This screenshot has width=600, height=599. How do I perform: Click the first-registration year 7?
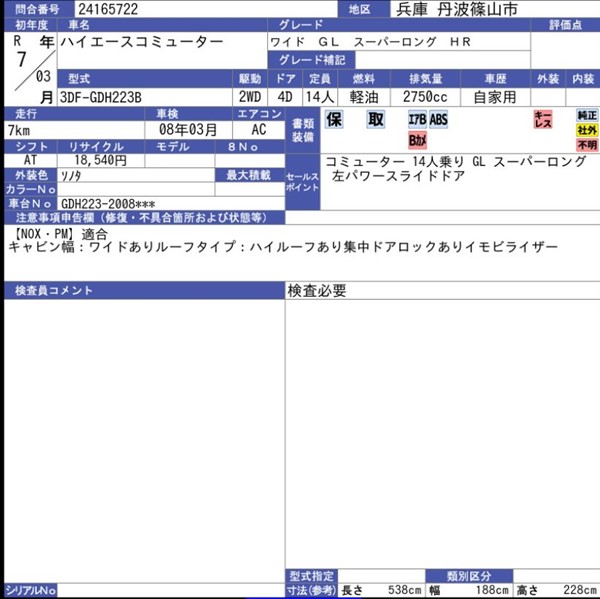click(x=21, y=60)
